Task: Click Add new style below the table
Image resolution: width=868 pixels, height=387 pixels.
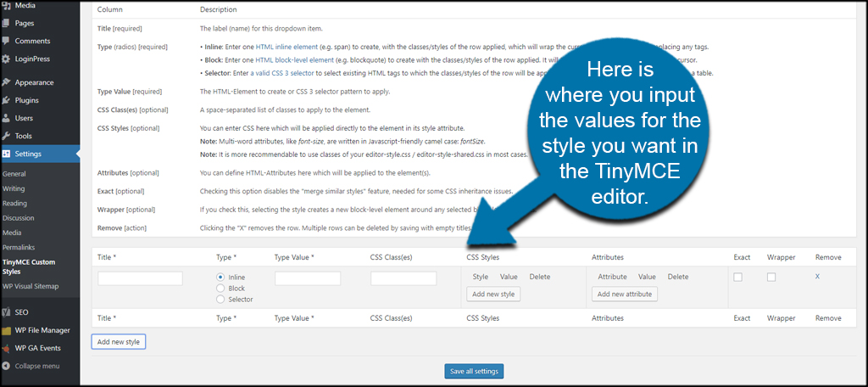Action: point(119,342)
